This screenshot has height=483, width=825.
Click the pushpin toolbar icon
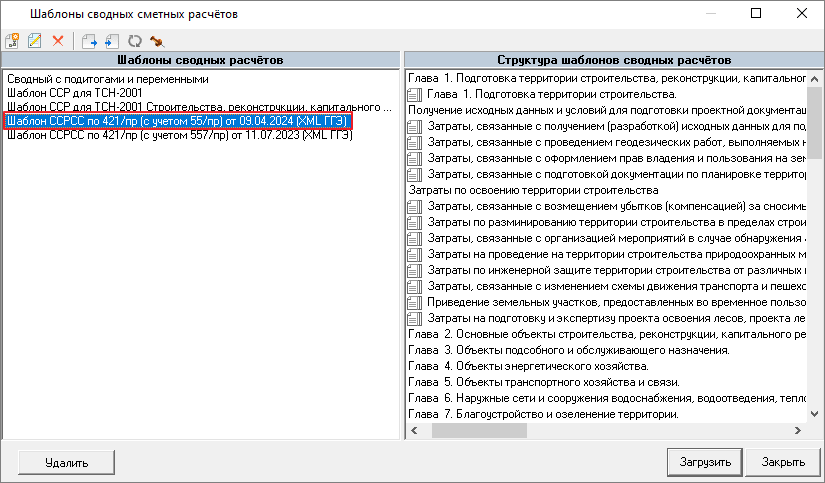(155, 41)
